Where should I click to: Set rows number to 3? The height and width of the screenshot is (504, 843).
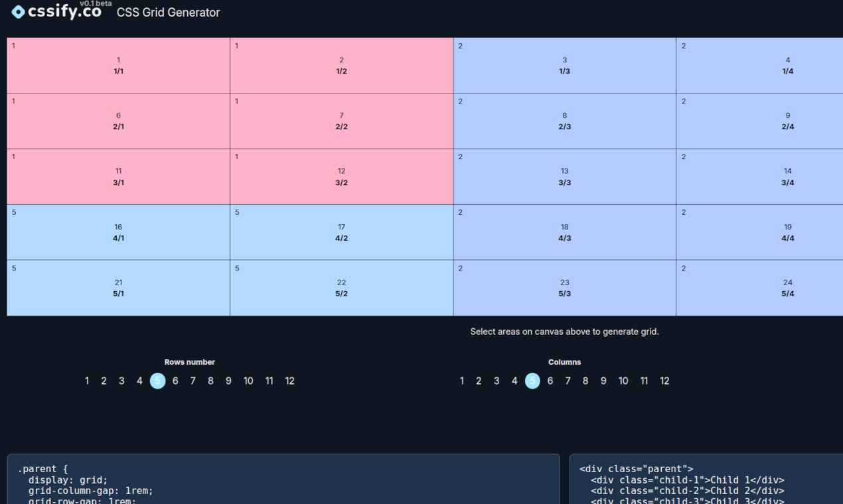(121, 381)
